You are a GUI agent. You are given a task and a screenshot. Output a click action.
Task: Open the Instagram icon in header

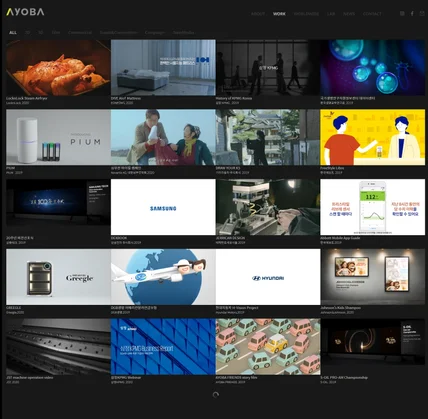402,14
